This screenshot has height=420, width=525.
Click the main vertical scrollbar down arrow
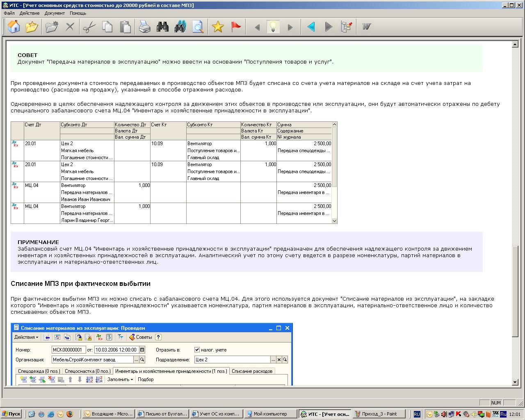(x=516, y=382)
